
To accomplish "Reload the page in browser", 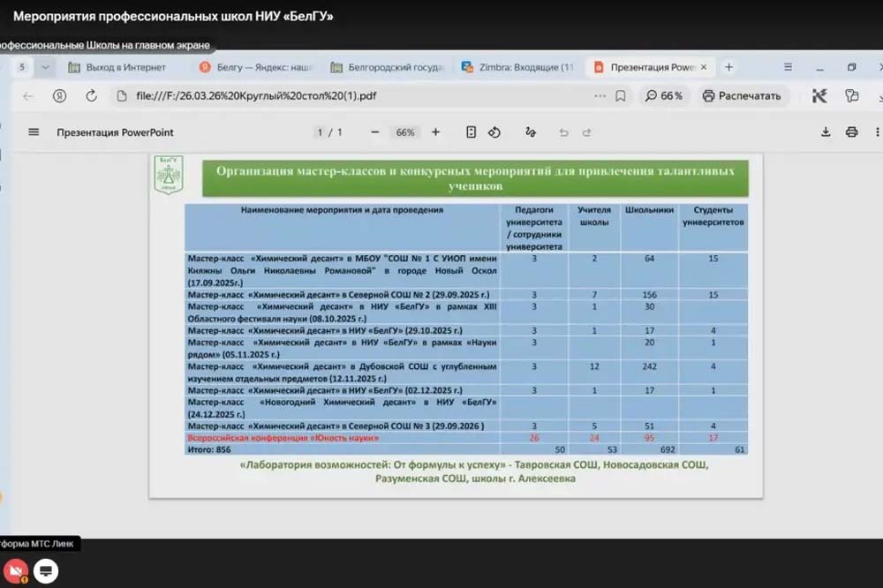I will (x=91, y=96).
